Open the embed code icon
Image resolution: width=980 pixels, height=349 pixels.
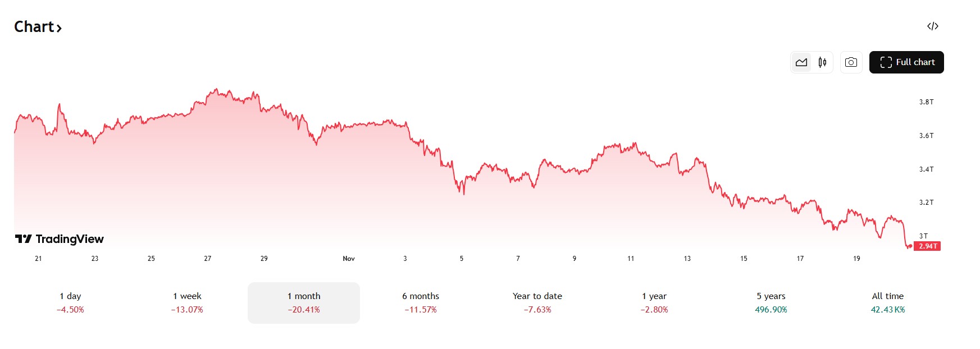coord(932,26)
